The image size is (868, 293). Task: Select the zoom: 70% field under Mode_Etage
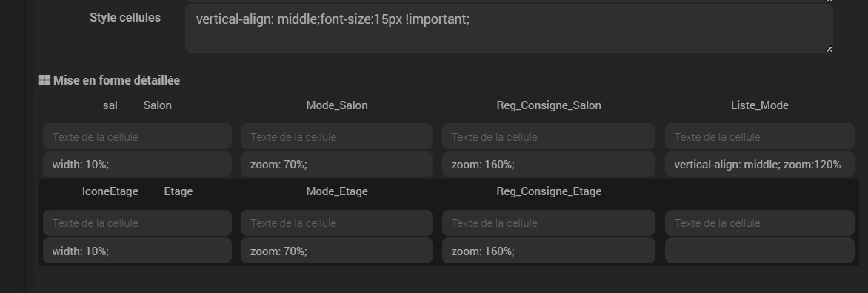click(336, 251)
